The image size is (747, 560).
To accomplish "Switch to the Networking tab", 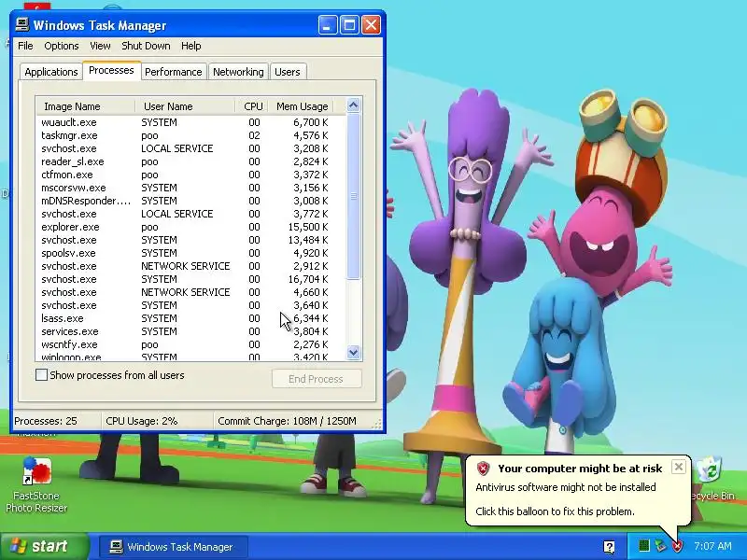I will [x=238, y=72].
